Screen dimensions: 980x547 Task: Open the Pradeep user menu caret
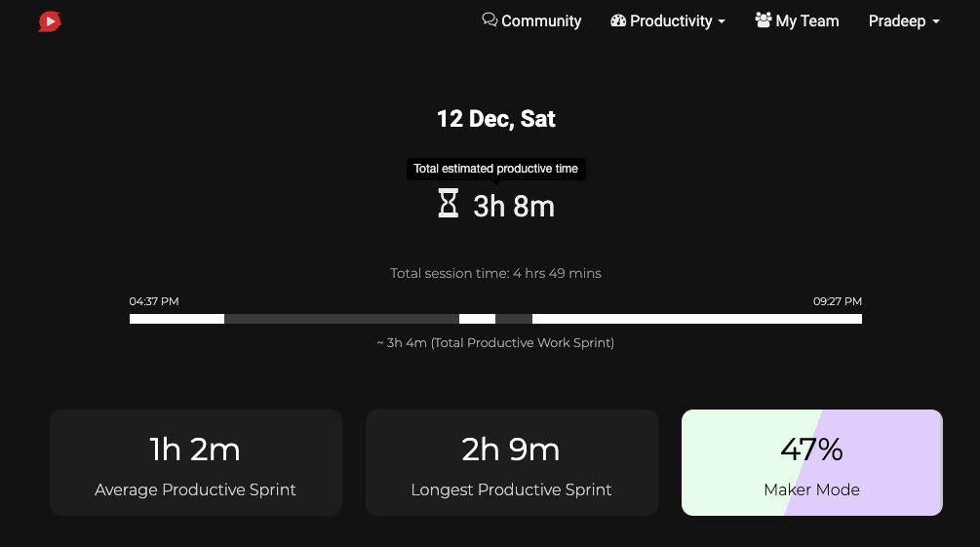[x=935, y=21]
